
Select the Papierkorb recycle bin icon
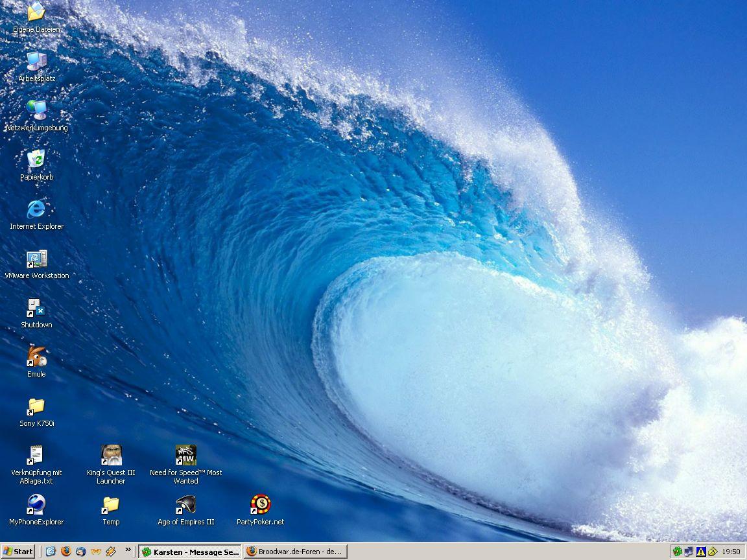click(36, 159)
